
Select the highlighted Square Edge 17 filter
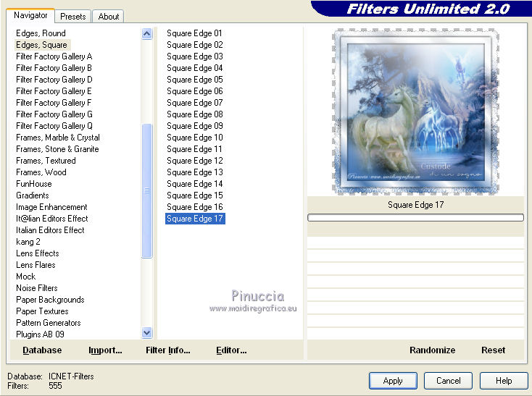tap(195, 219)
